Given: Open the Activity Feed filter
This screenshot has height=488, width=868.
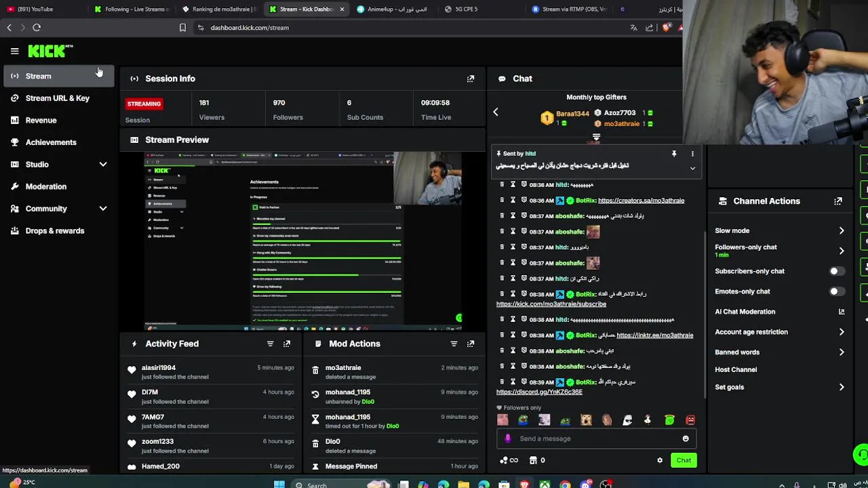Looking at the screenshot, I should pyautogui.click(x=270, y=344).
